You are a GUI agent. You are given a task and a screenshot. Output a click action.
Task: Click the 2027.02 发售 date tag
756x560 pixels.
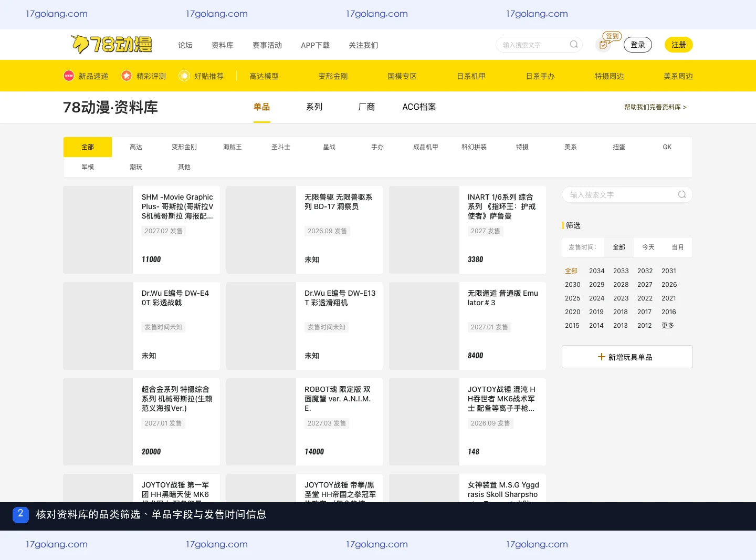164,231
